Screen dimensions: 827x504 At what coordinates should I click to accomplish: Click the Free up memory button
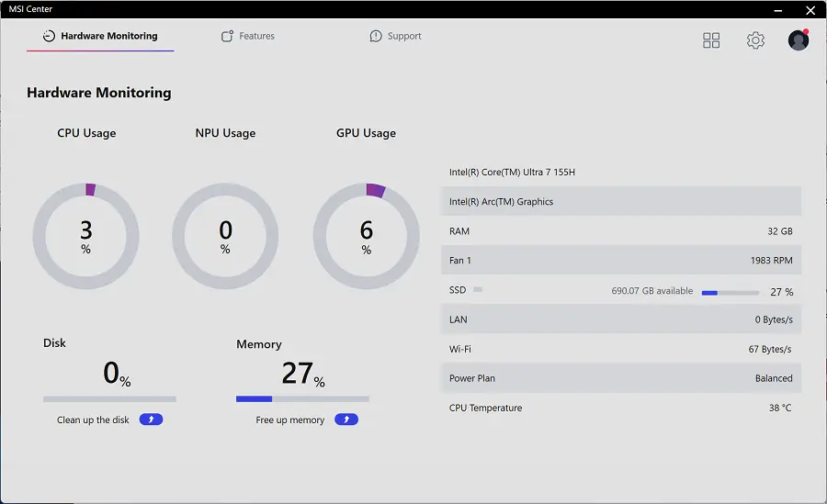(x=346, y=420)
